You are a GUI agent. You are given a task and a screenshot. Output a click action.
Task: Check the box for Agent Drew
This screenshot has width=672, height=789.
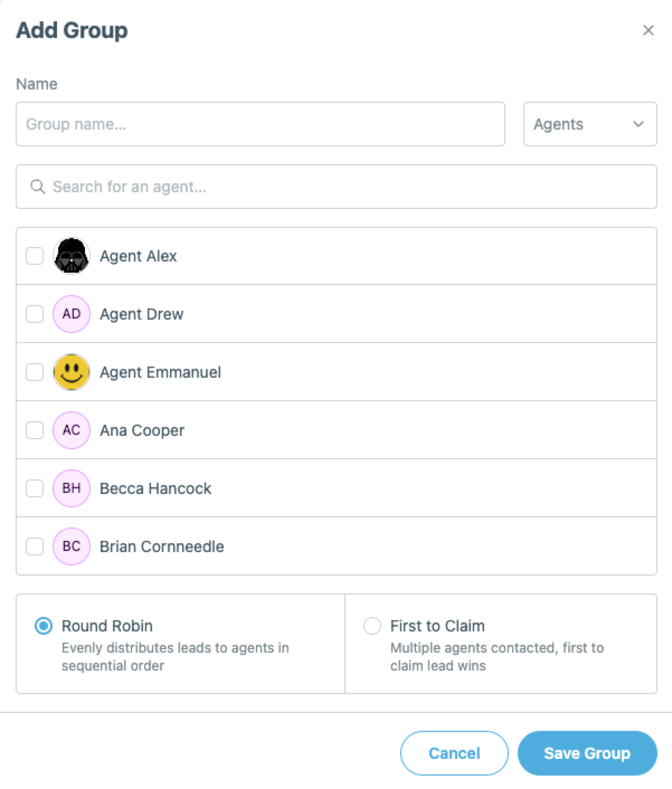coord(35,314)
